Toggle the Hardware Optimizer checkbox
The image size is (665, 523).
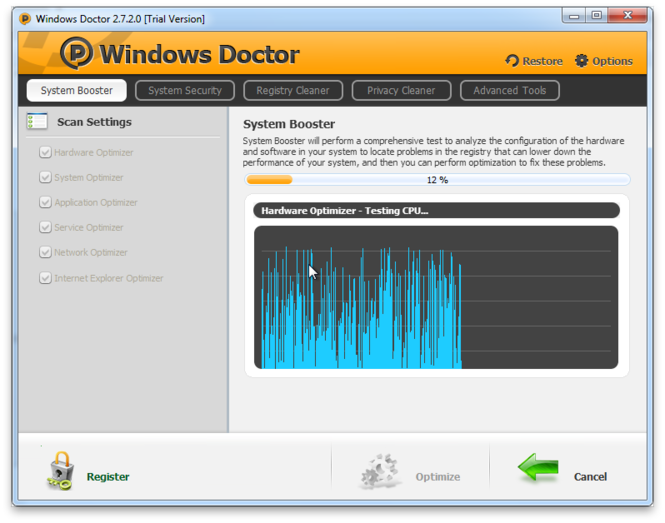click(x=45, y=152)
